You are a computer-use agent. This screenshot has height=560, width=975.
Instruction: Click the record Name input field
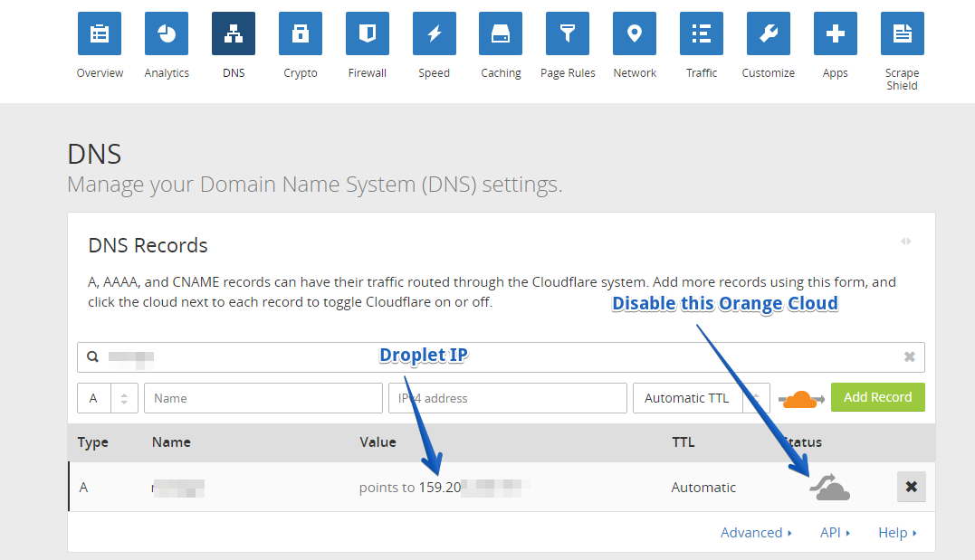pyautogui.click(x=263, y=398)
